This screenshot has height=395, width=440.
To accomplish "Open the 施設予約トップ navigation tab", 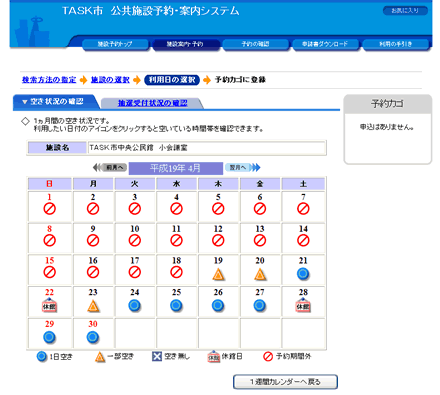I will tap(115, 44).
